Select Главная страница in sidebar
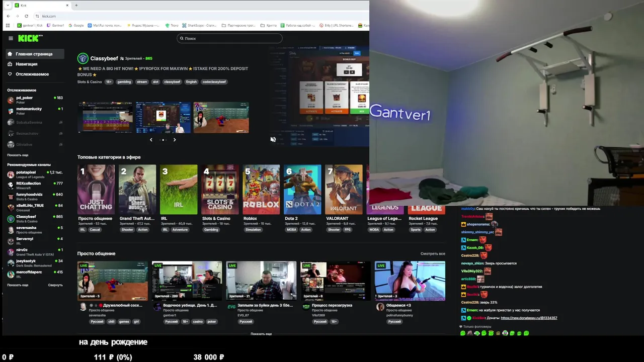Viewport: 644px width, 362px height. (35, 54)
